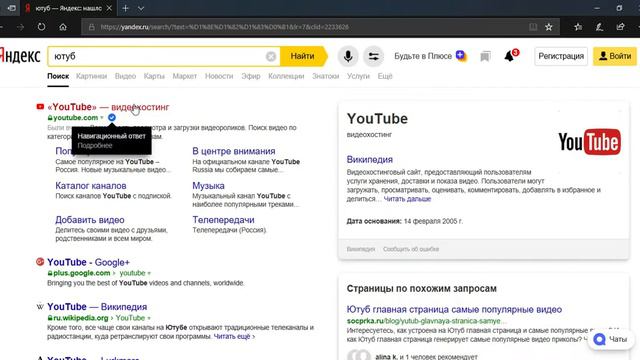Image resolution: width=640 pixels, height=360 pixels.
Task: Open Телепередачи sitelink
Action: point(223,220)
